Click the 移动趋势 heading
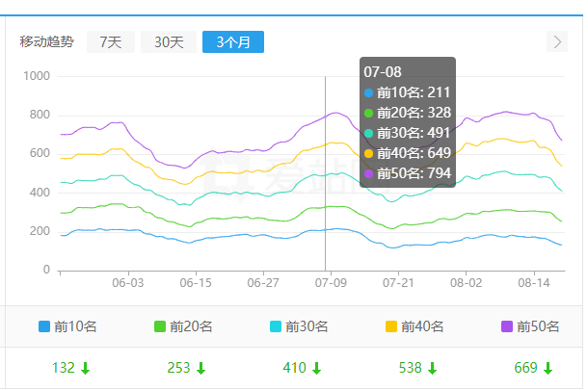 (x=47, y=41)
